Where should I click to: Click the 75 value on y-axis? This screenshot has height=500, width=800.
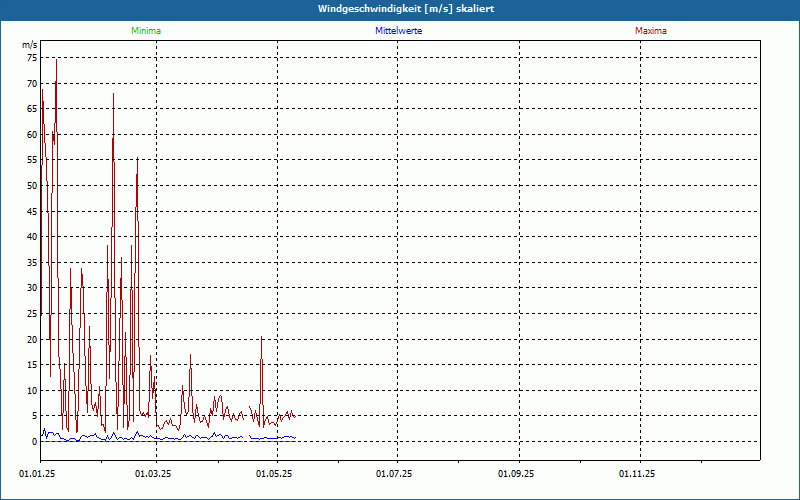pyautogui.click(x=32, y=58)
